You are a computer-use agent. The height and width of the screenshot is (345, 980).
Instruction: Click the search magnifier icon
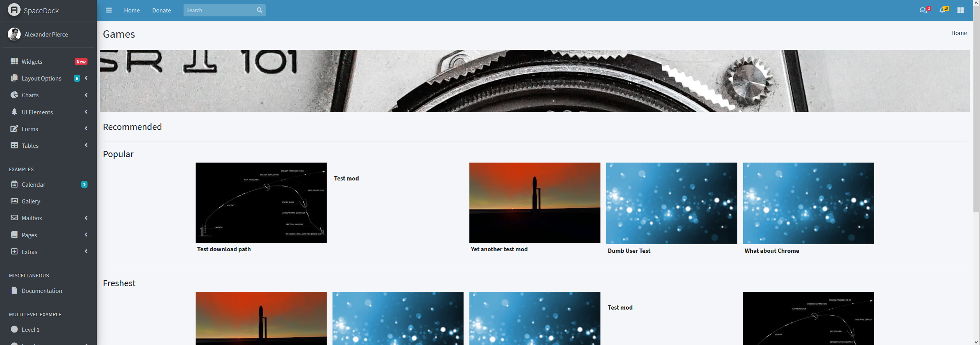tap(259, 10)
